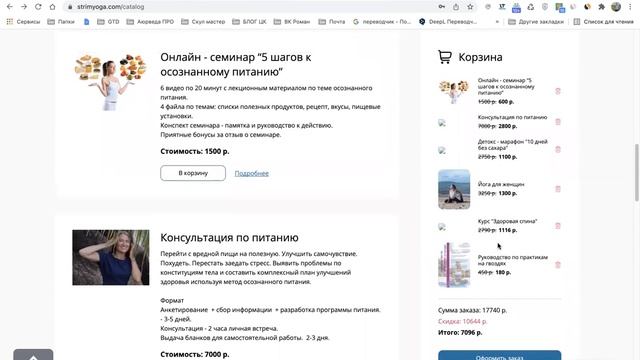
Task: Click cart item Детокс - марафон 10 дней без сахара
Action: 513,144
